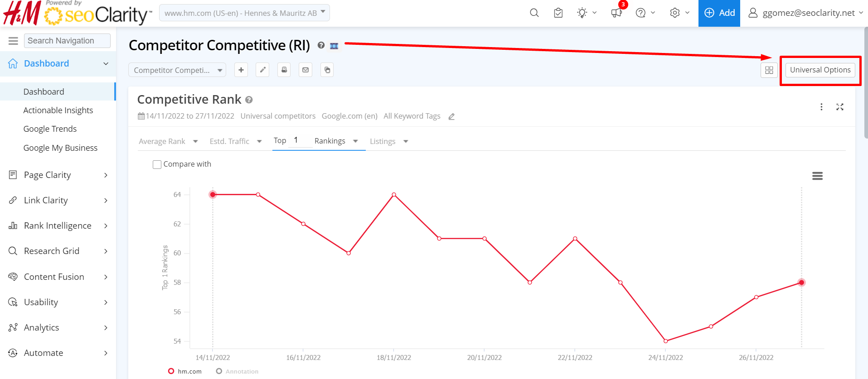Open the announcements megaphone icon
The height and width of the screenshot is (379, 868).
coord(616,13)
